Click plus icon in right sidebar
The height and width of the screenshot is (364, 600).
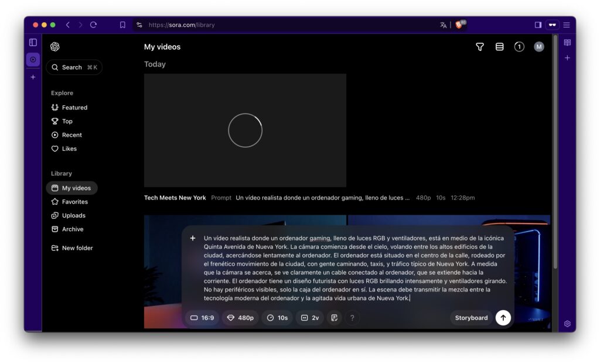coord(567,58)
